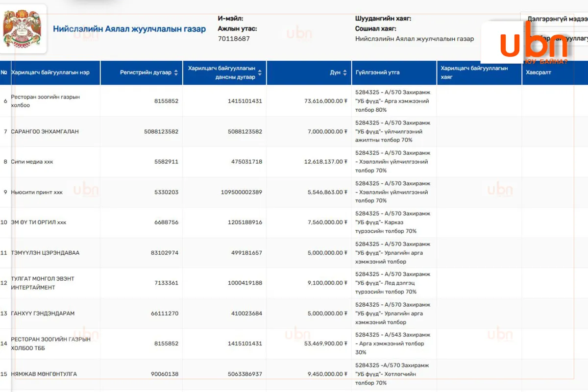588x392 pixels.
Task: Select the amount 5,546,863.00 ₮
Action: click(x=328, y=192)
